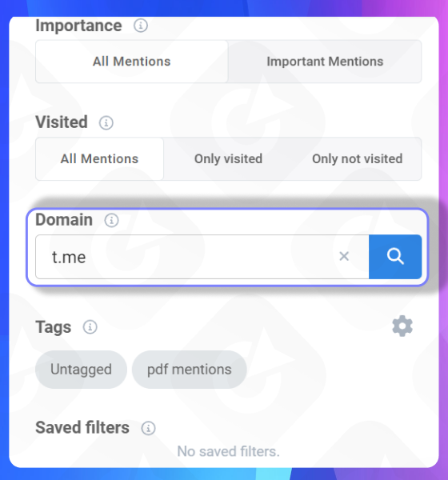Screen dimensions: 448x480
Task: Click the info icon next to Tags
Action: click(90, 327)
